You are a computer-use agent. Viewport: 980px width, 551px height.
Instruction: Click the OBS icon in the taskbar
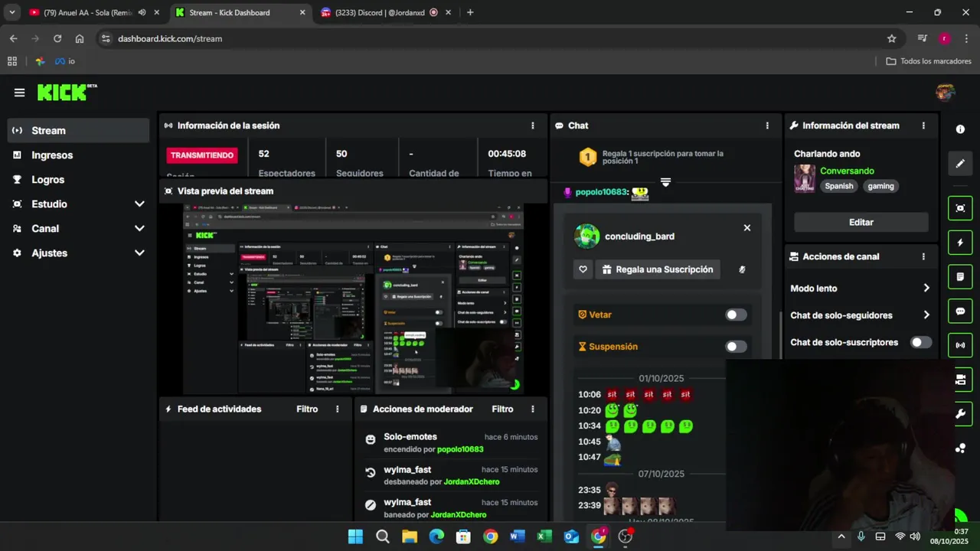[x=626, y=536]
